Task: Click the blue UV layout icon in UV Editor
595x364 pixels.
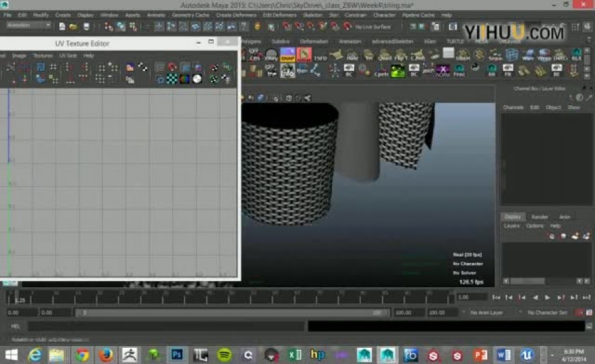Action: [40, 67]
